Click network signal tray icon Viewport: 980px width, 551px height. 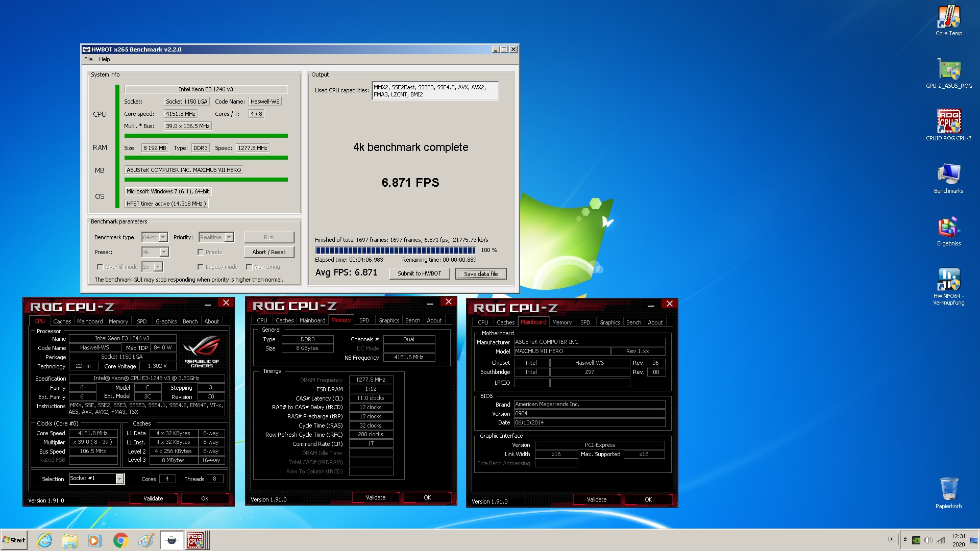[941, 540]
